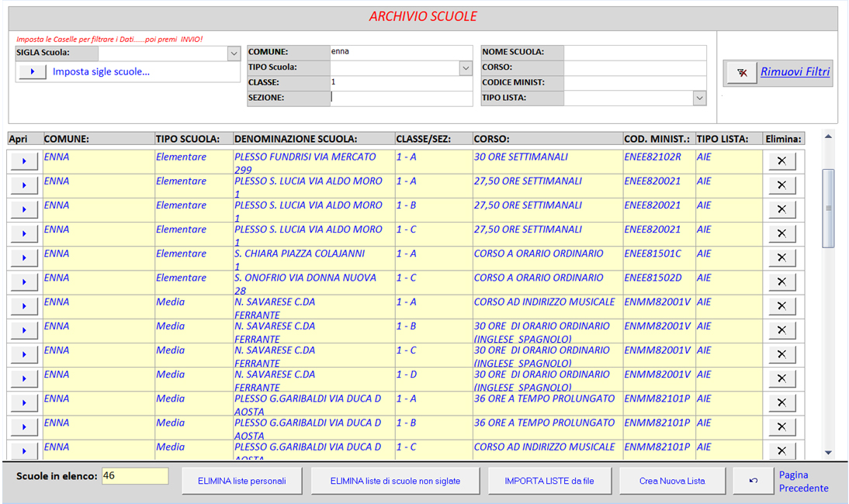Click the NOME SCUOLA filter field
Screen dimensions: 849x504
tap(635, 52)
